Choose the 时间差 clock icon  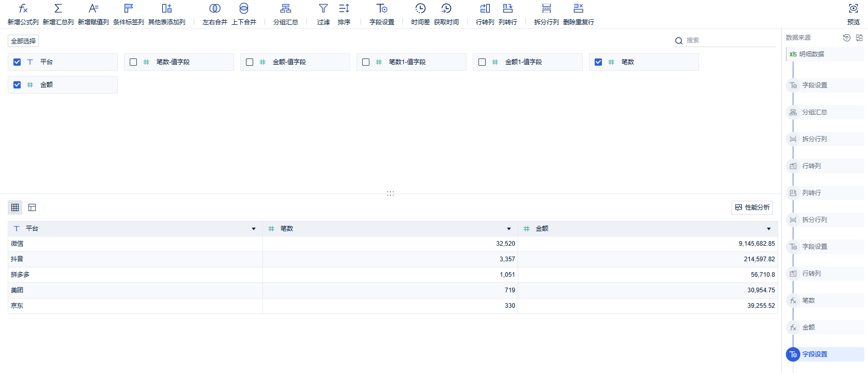point(420,9)
